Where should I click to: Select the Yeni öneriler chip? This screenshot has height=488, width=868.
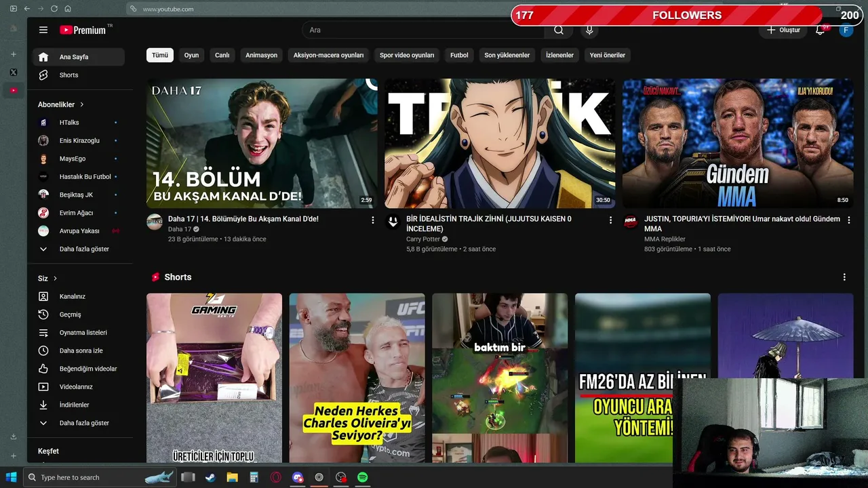[608, 55]
